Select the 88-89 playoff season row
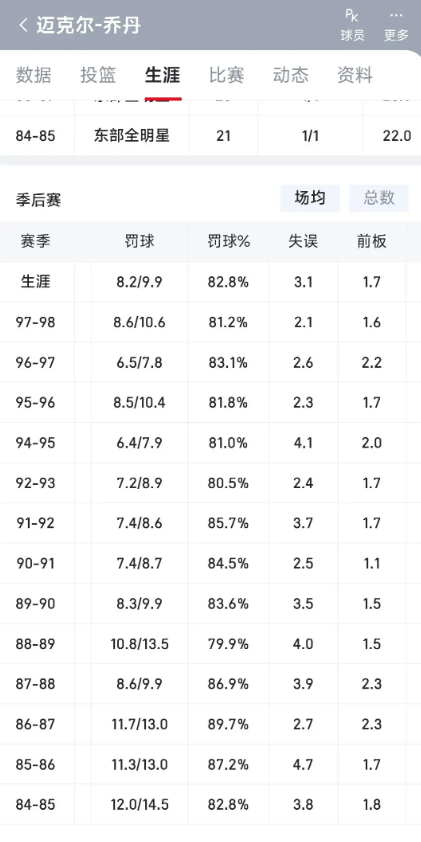 tap(210, 644)
